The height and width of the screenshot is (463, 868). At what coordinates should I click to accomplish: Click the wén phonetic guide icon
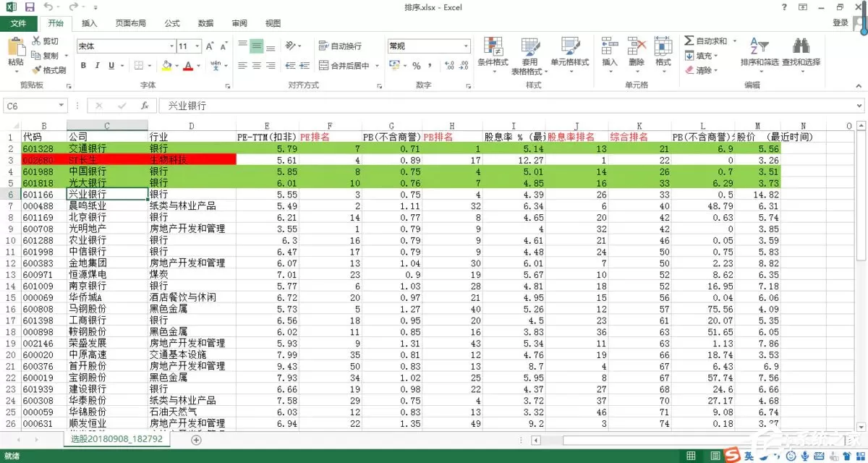(x=216, y=66)
